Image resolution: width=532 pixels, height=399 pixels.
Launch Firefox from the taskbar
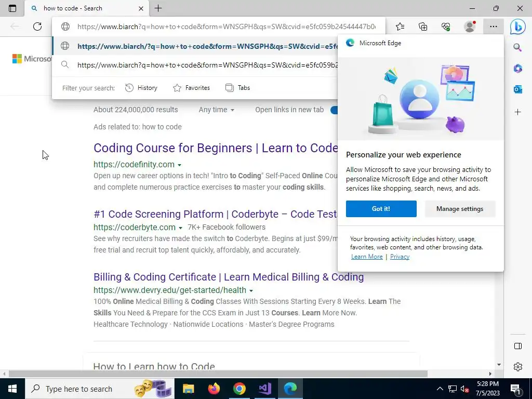[214, 389]
